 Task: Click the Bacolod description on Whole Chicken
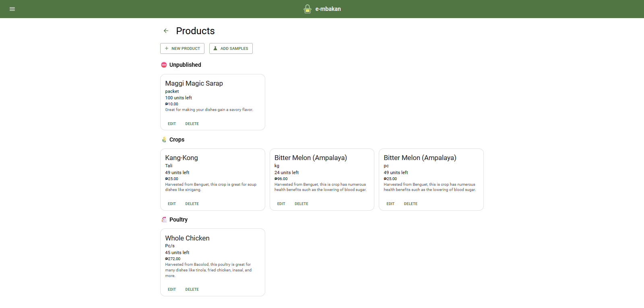(x=208, y=270)
